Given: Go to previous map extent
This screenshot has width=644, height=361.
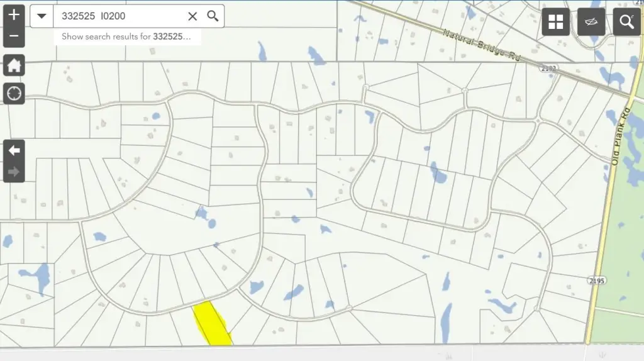Looking at the screenshot, I should point(14,150).
